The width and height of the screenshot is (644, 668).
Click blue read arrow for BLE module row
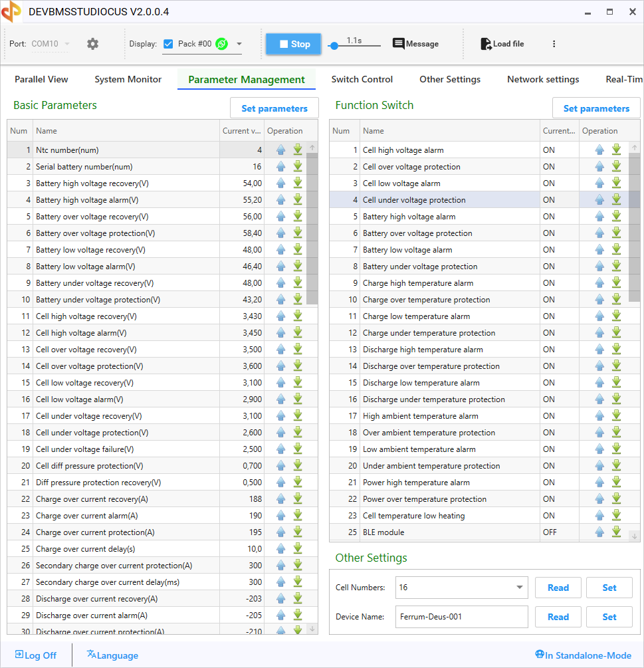pyautogui.click(x=600, y=532)
